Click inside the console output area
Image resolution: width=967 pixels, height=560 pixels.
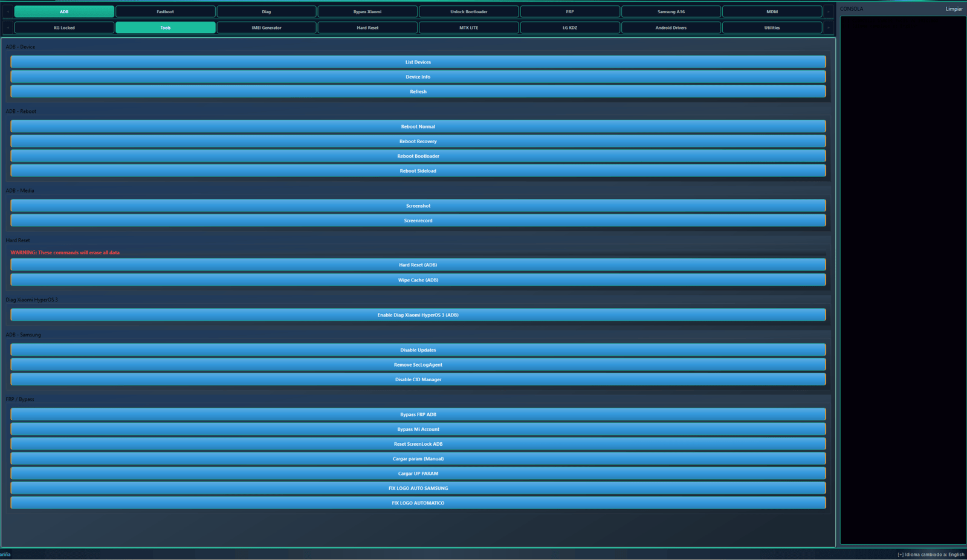(903, 278)
